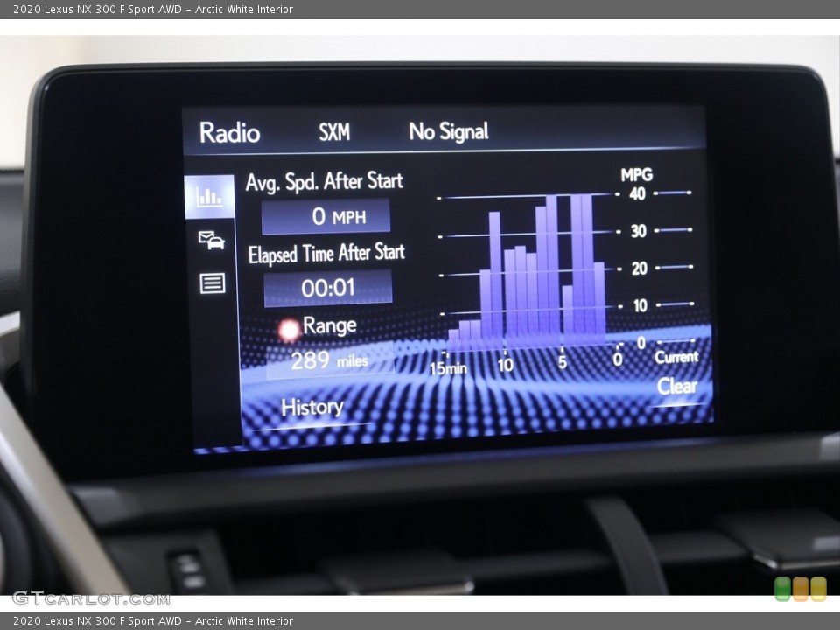Image resolution: width=840 pixels, height=630 pixels.
Task: Select the No Signal status text
Action: [449, 131]
